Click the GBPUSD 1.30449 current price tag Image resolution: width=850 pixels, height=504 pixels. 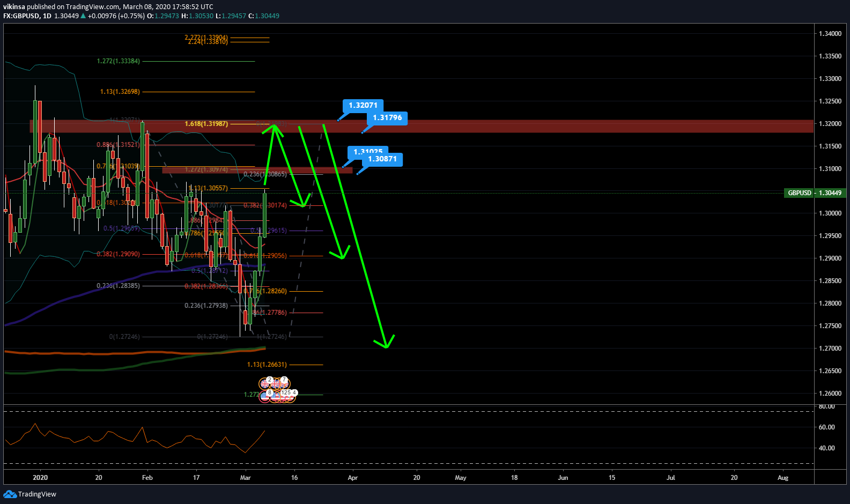[815, 192]
